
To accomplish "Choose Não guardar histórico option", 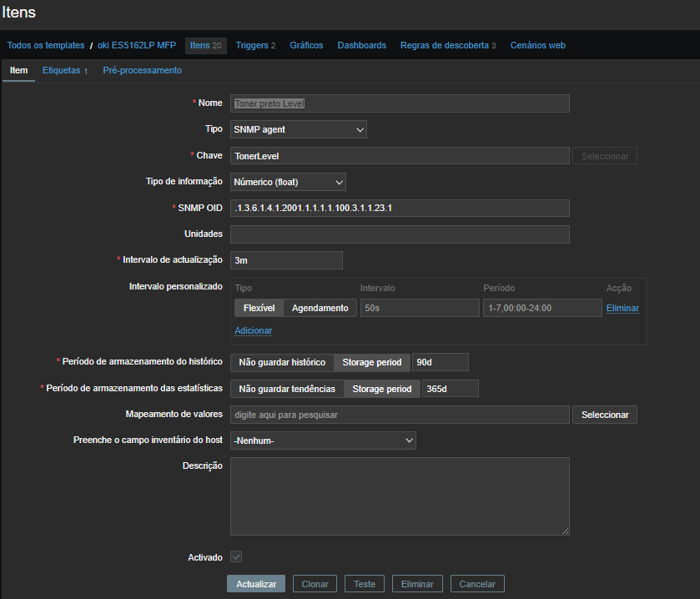I will [282, 362].
